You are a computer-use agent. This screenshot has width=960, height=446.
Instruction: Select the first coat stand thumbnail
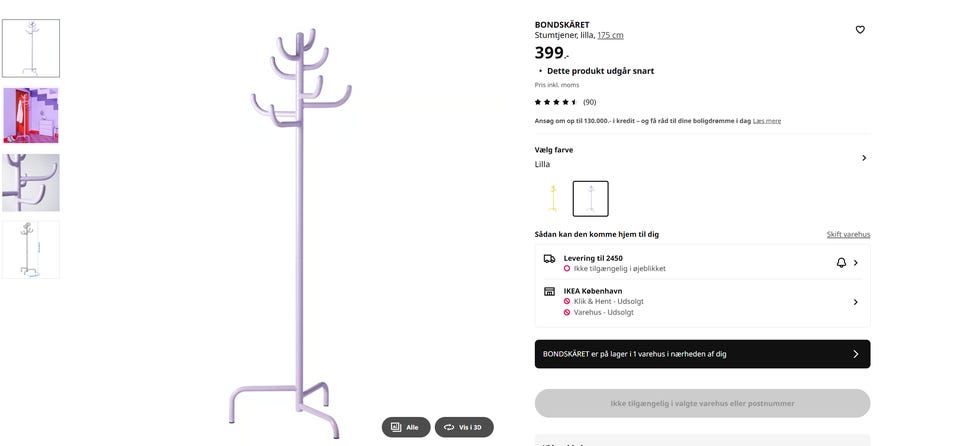pos(31,48)
